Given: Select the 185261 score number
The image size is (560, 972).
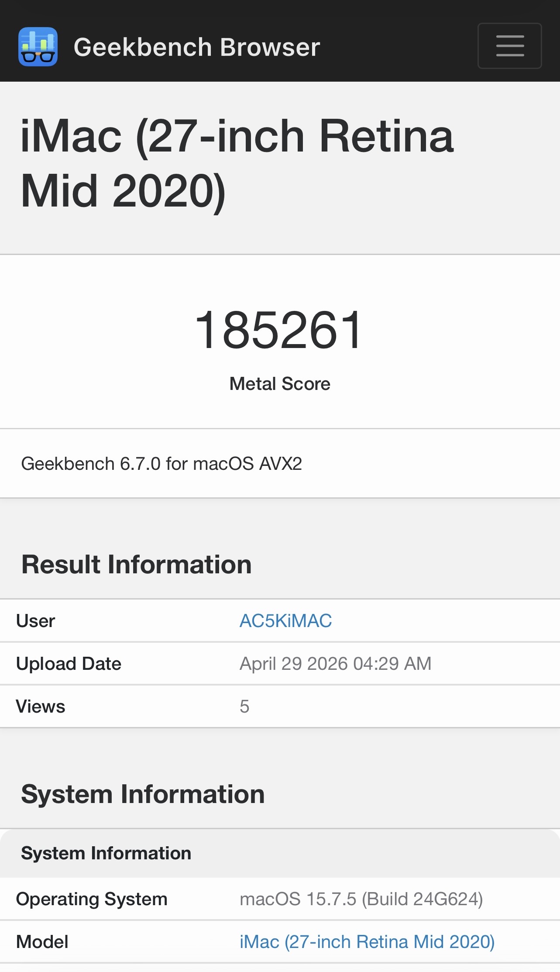Looking at the screenshot, I should tap(279, 329).
